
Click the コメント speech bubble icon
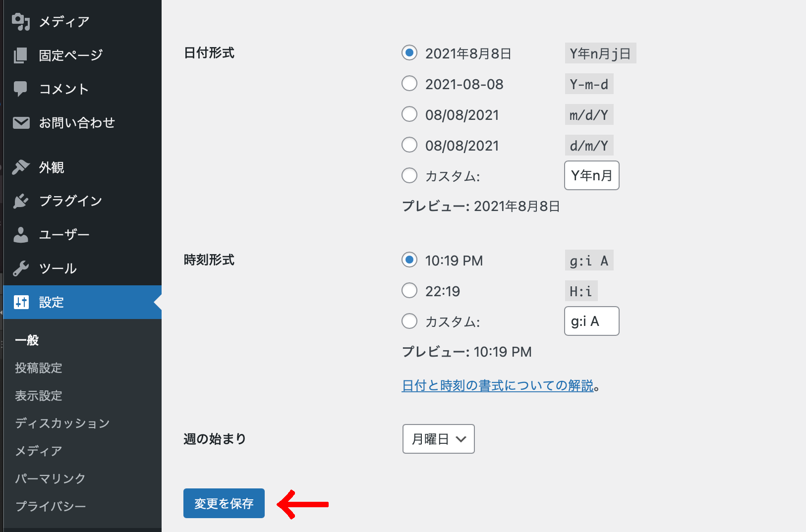[x=21, y=89]
